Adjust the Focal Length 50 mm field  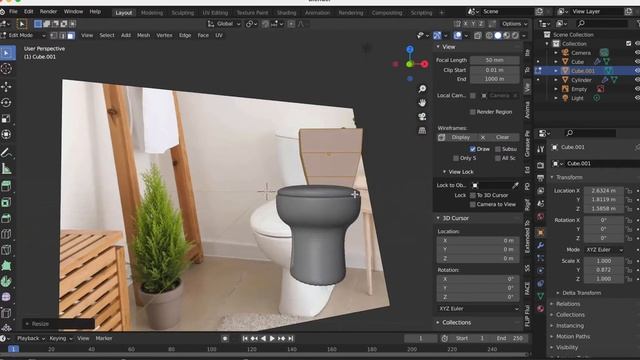coord(495,60)
